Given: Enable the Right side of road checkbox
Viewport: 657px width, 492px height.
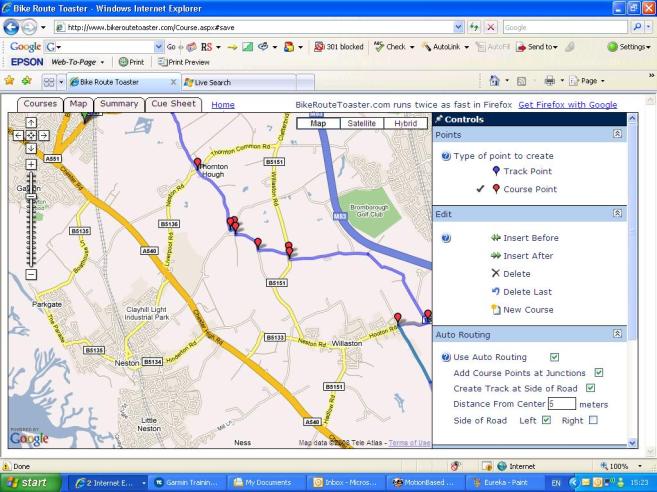Looking at the screenshot, I should pos(593,420).
